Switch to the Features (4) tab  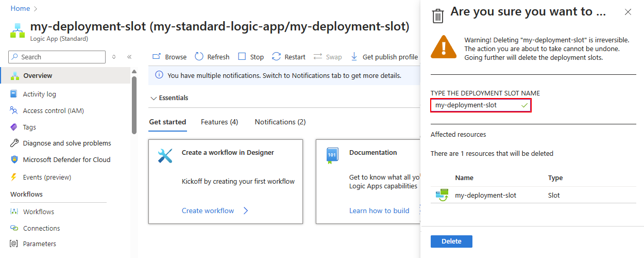pos(219,122)
